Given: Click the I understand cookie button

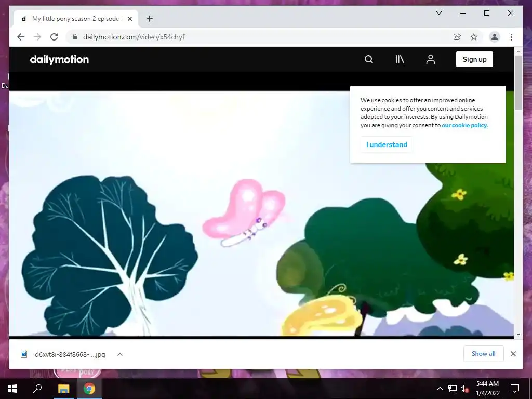Looking at the screenshot, I should click(387, 144).
